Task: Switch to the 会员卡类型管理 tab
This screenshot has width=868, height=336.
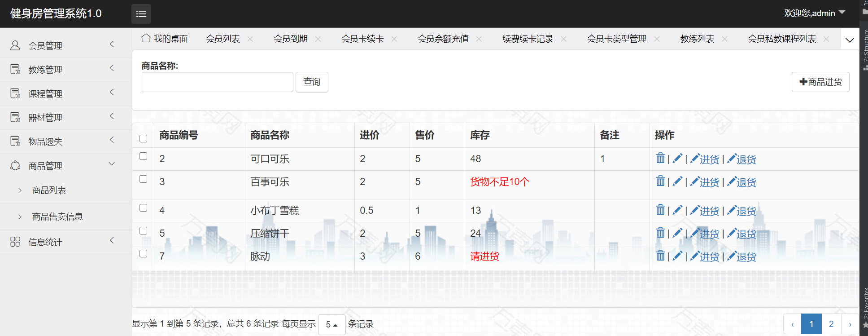Action: pos(616,39)
